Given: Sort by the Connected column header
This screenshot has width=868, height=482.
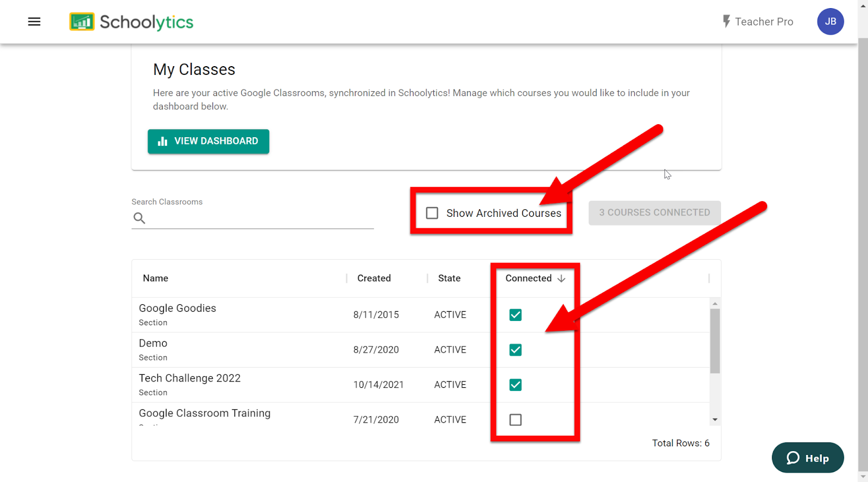Looking at the screenshot, I should (x=528, y=278).
